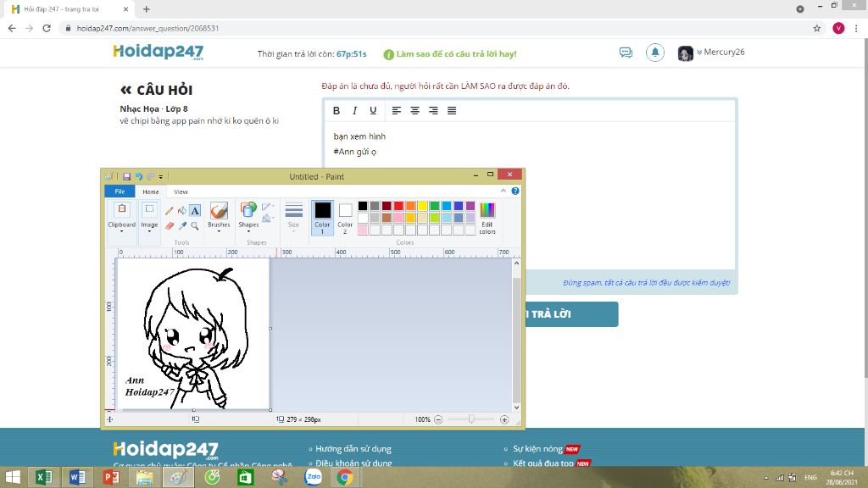
Task: Open Mercury26 account menu
Action: coord(721,52)
